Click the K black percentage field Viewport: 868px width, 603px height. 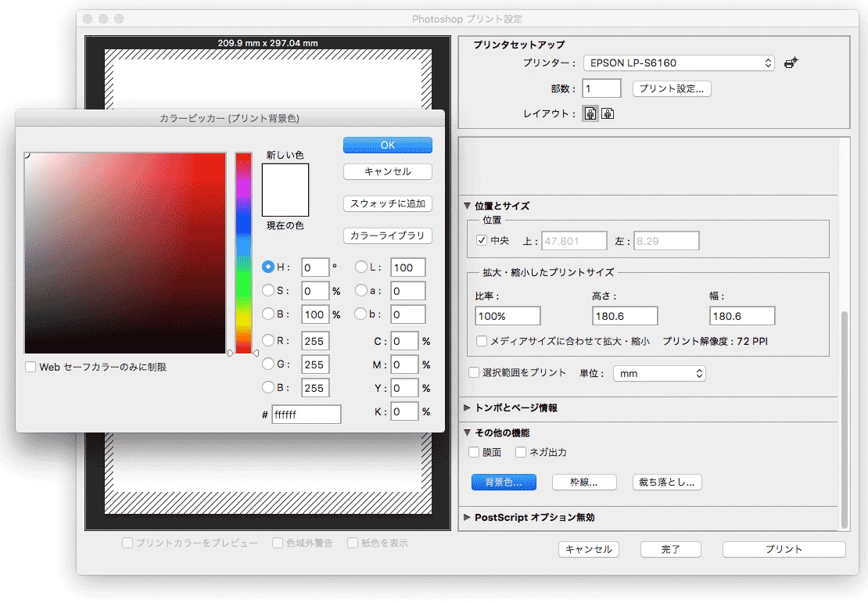pyautogui.click(x=404, y=411)
